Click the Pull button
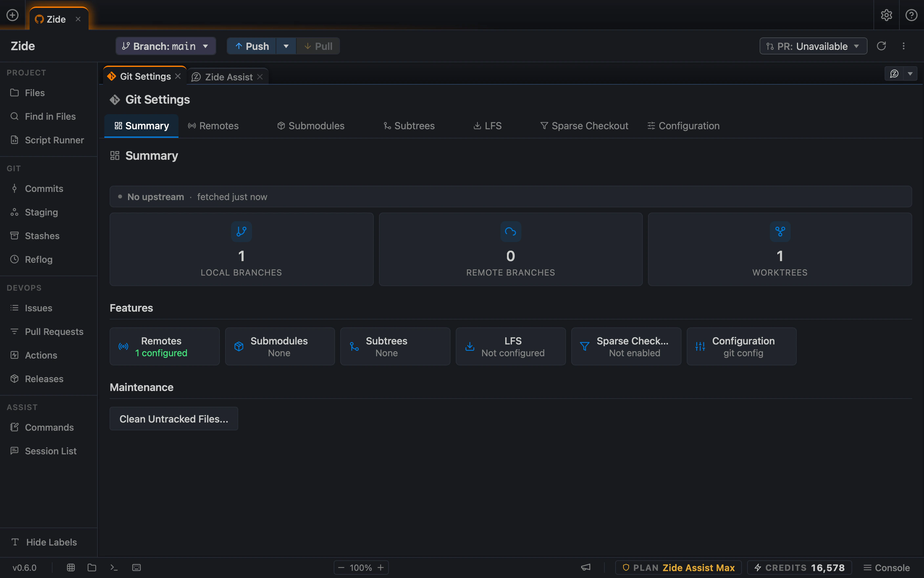 pyautogui.click(x=318, y=46)
